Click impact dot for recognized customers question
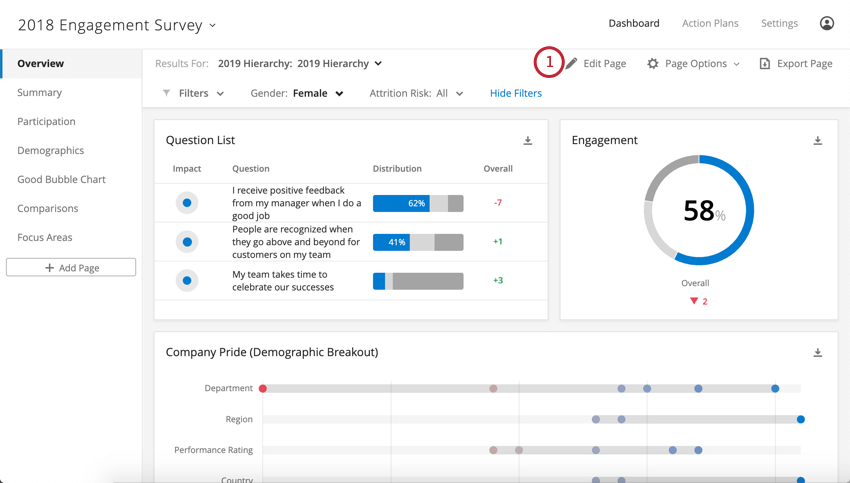The image size is (850, 483). 187,242
